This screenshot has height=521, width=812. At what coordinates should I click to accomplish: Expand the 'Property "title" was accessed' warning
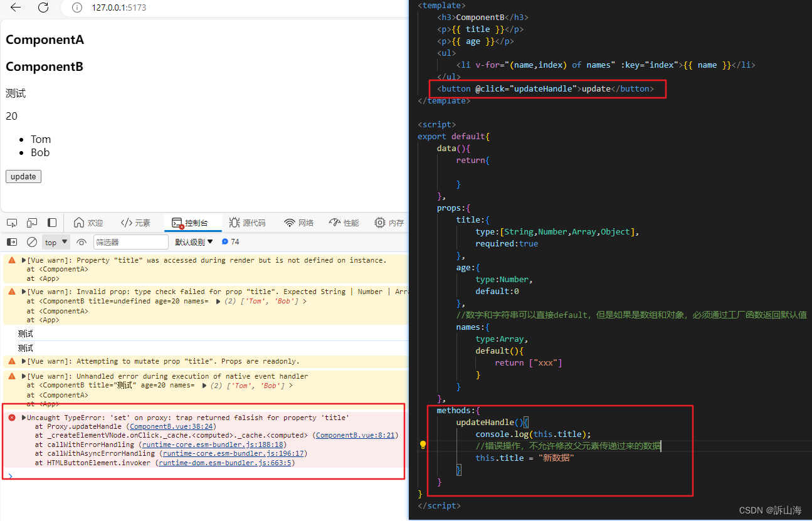pyautogui.click(x=24, y=260)
